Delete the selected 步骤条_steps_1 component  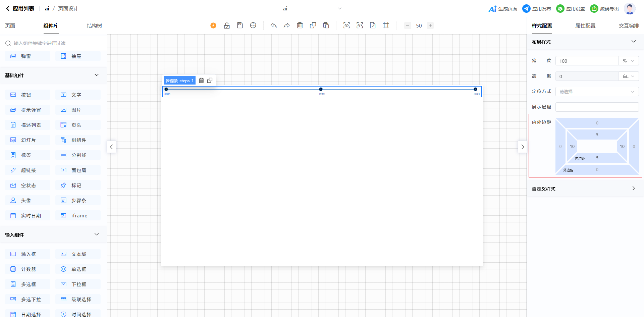(201, 81)
